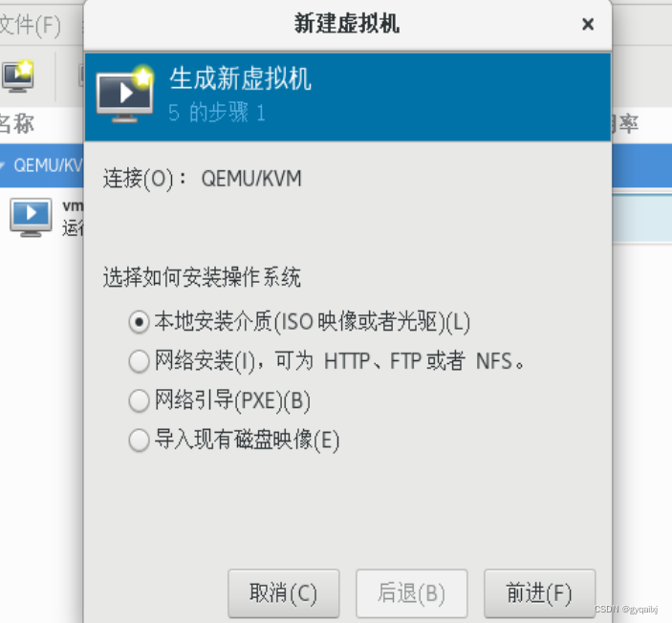Select 网络引导(PXE)(B) radio button
Viewport: 672px width, 623px height.
point(220,400)
